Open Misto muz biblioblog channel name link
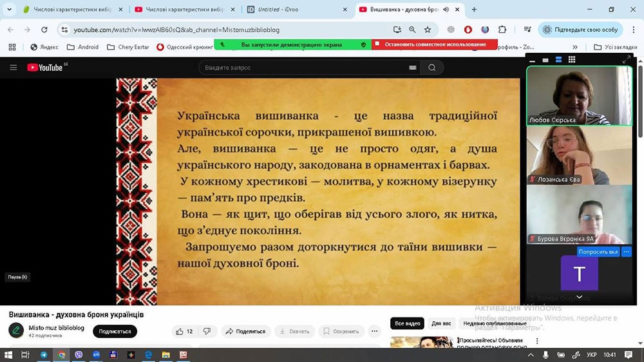This screenshot has height=362, width=644. click(56, 328)
